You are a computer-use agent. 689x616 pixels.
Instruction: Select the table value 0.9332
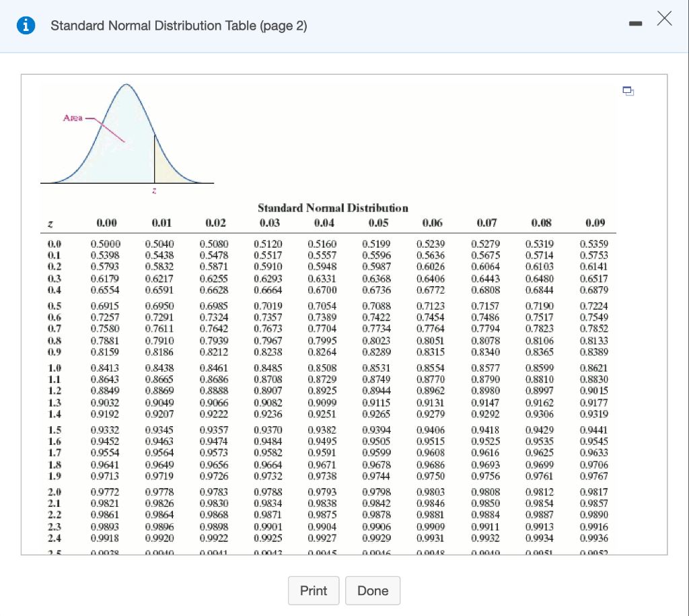pyautogui.click(x=106, y=431)
